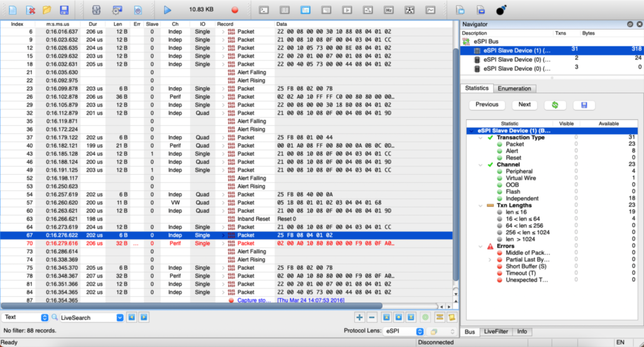Save statistics with the Navigator floppy icon
The height and width of the screenshot is (347, 644).
[584, 105]
